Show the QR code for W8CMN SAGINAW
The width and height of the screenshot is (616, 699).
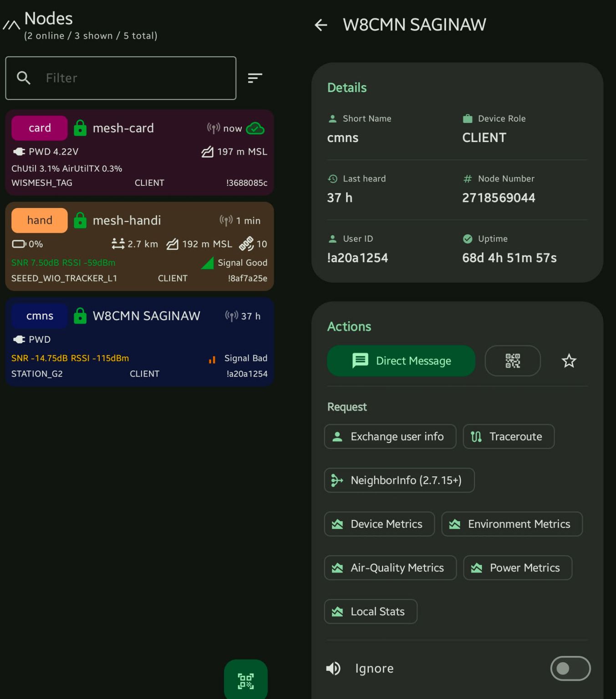513,360
